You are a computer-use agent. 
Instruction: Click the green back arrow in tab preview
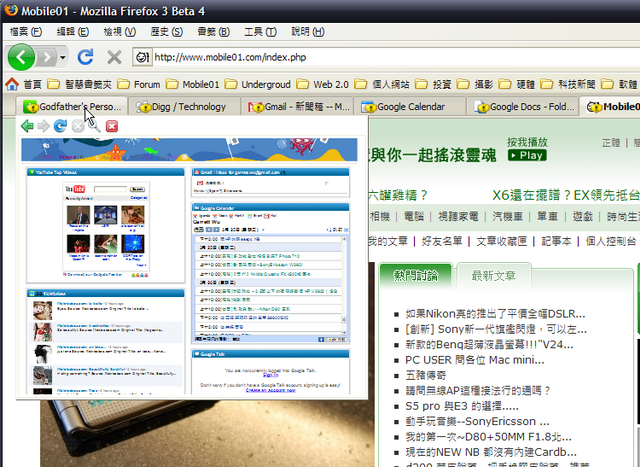(27, 126)
